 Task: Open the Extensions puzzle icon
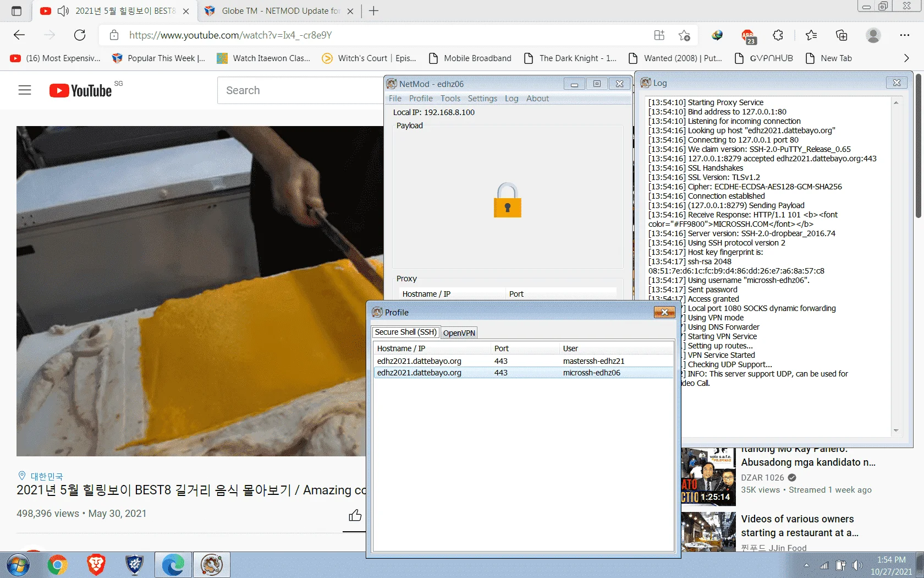click(x=778, y=35)
